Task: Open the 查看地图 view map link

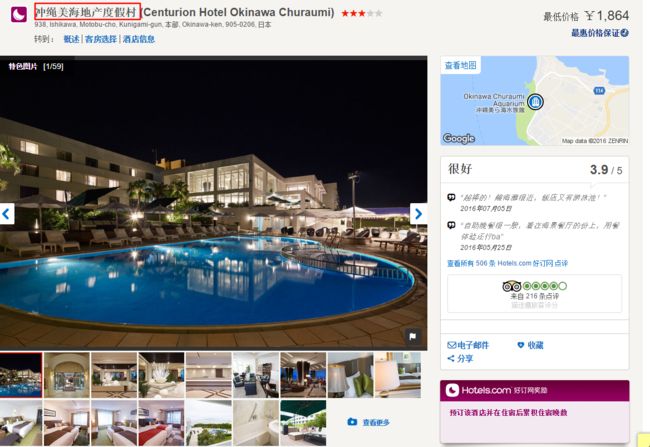Action: (461, 65)
